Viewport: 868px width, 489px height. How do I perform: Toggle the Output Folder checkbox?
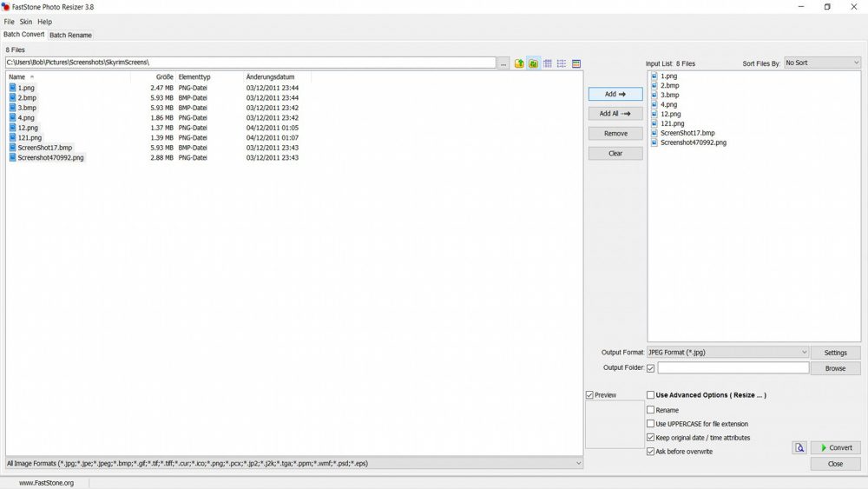coord(650,367)
